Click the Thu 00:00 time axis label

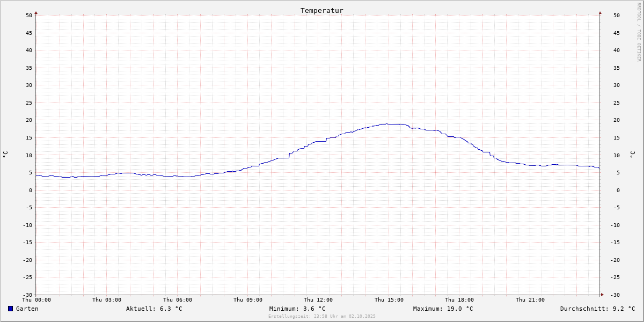click(x=36, y=300)
